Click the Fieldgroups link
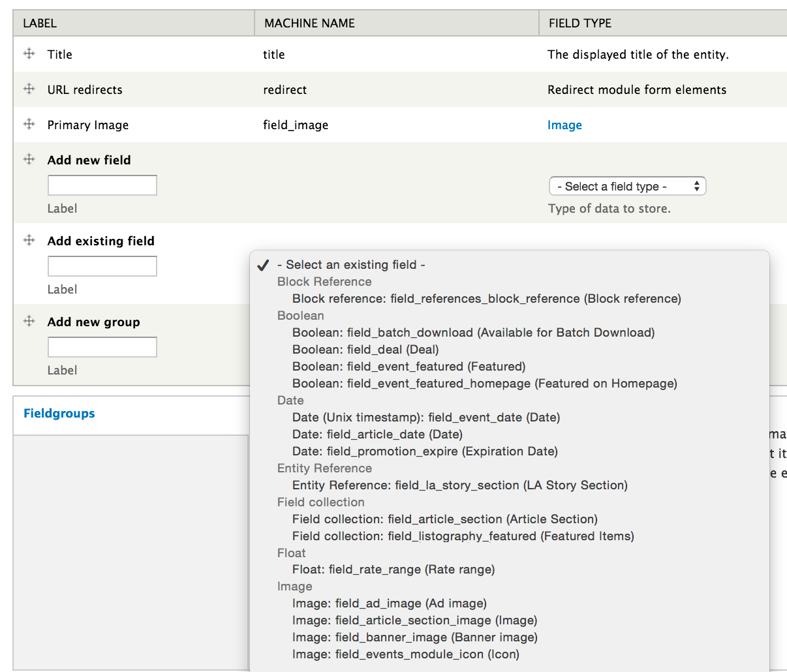The height and width of the screenshot is (672, 787). (x=59, y=413)
